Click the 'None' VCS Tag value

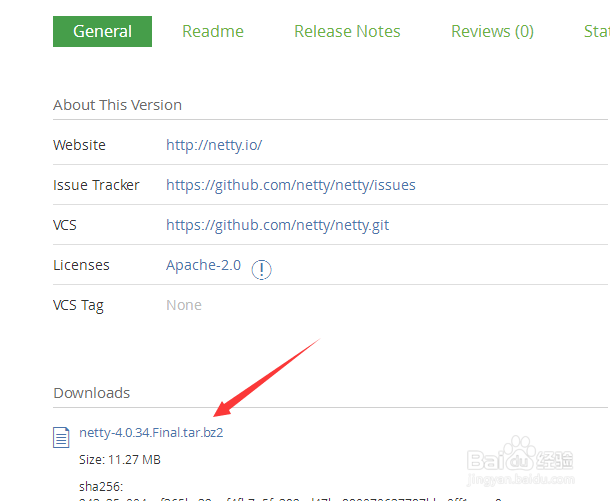pos(184,305)
